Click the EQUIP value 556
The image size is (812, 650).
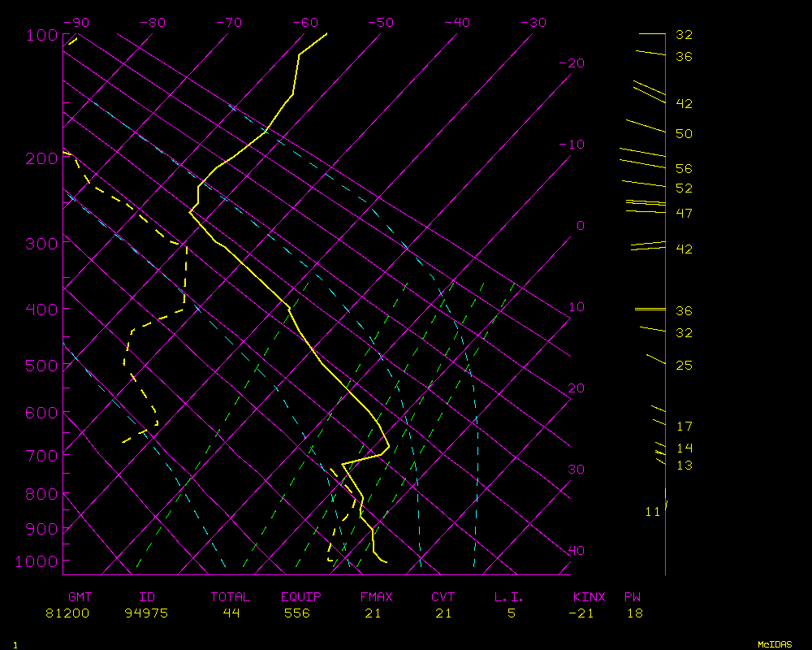click(297, 613)
